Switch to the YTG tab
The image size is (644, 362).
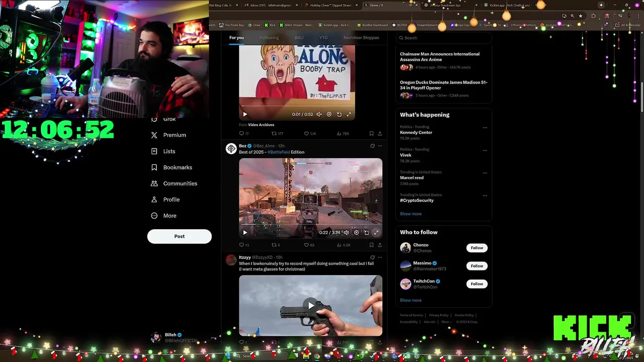pyautogui.click(x=324, y=38)
